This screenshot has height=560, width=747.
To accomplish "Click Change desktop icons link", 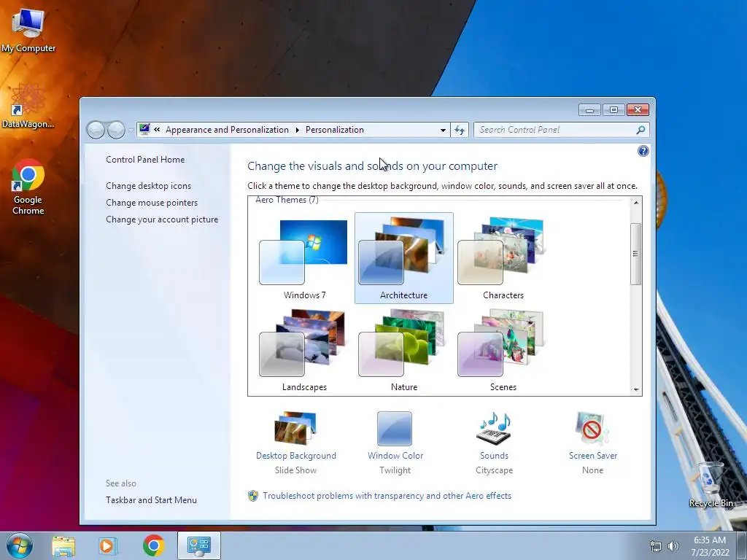I will tap(148, 186).
